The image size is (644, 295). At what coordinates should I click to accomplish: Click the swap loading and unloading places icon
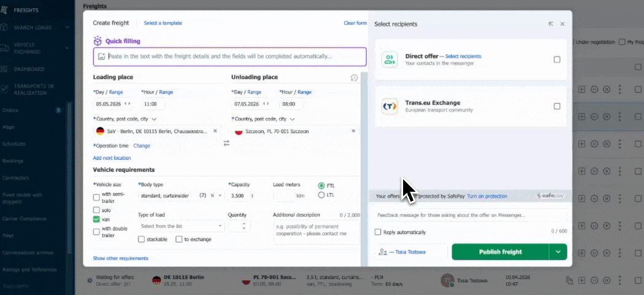click(226, 143)
